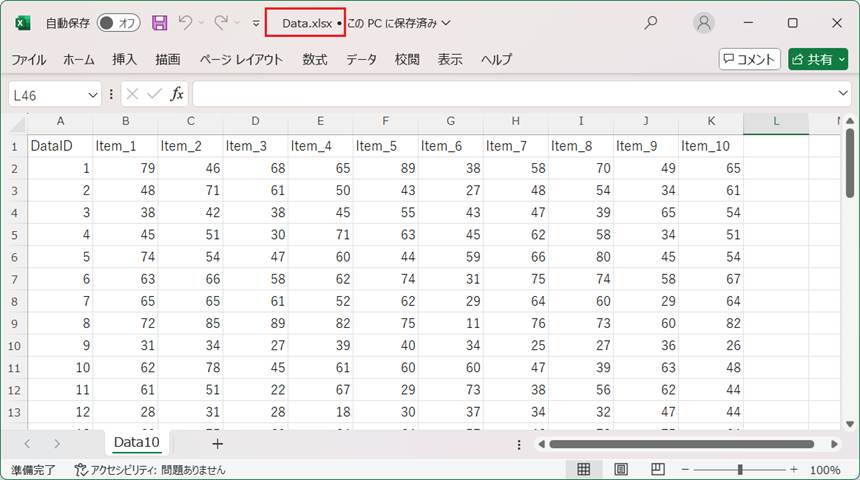
Task: Select Normal view icon in status bar
Action: (x=584, y=469)
